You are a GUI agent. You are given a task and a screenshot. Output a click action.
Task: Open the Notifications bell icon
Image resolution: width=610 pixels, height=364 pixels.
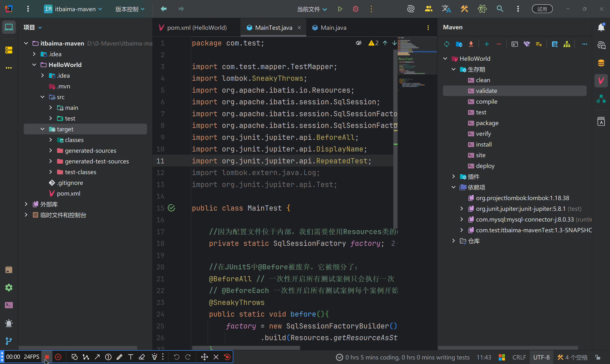coord(601,27)
